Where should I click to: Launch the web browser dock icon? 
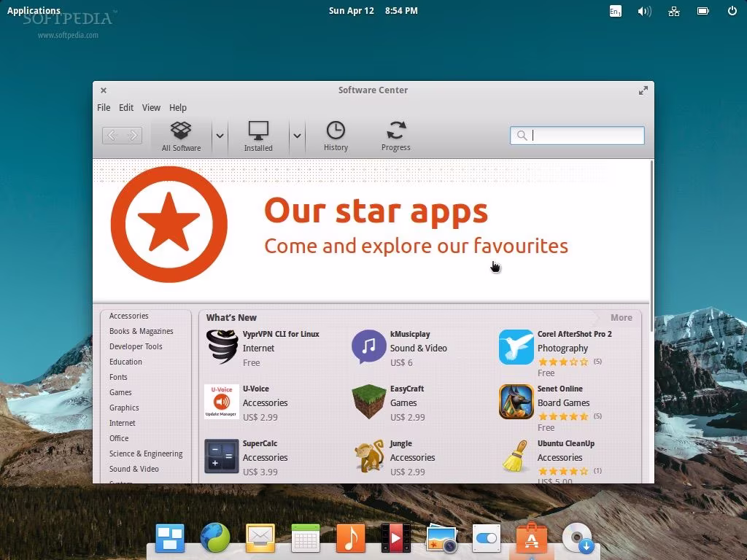click(215, 538)
